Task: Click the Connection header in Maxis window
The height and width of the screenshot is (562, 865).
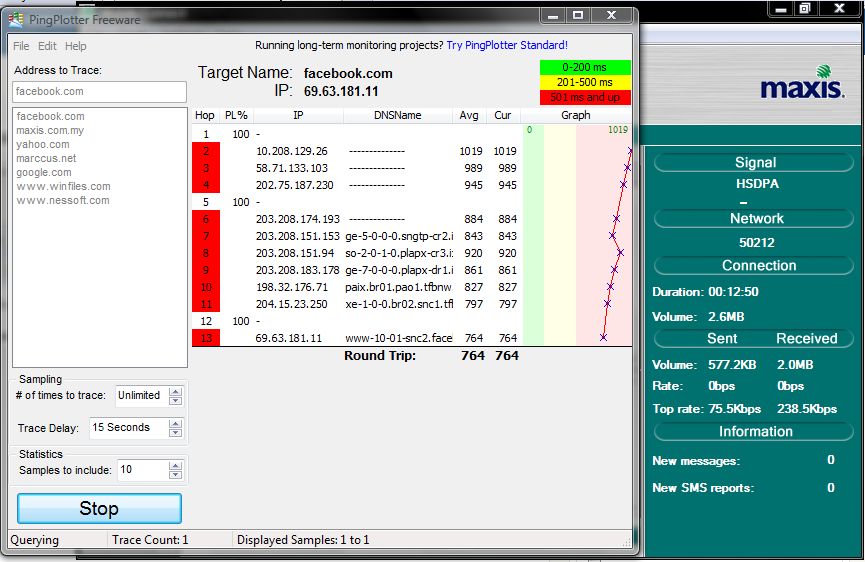Action: coord(754,266)
